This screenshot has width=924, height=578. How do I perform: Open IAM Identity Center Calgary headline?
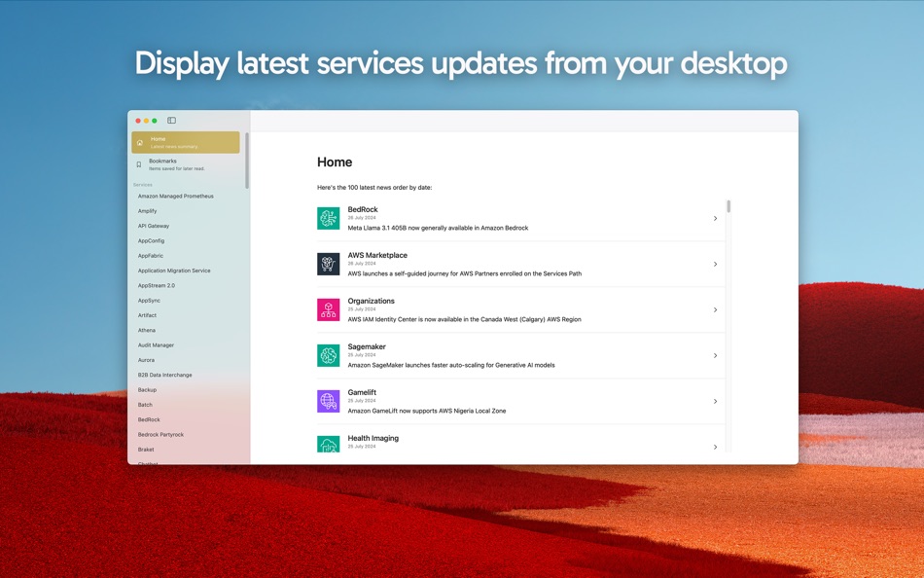[x=464, y=319]
